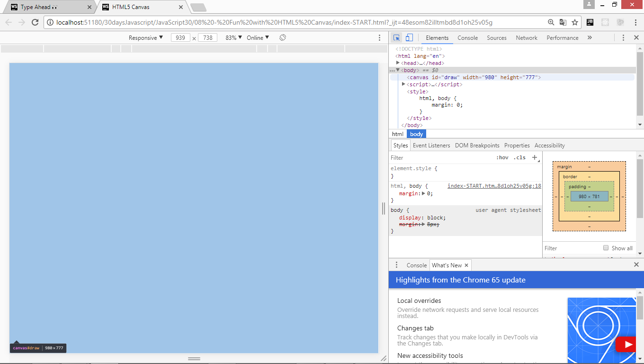Image resolution: width=644 pixels, height=364 pixels.
Task: Click the JetBrains extension icon
Action: tap(590, 22)
